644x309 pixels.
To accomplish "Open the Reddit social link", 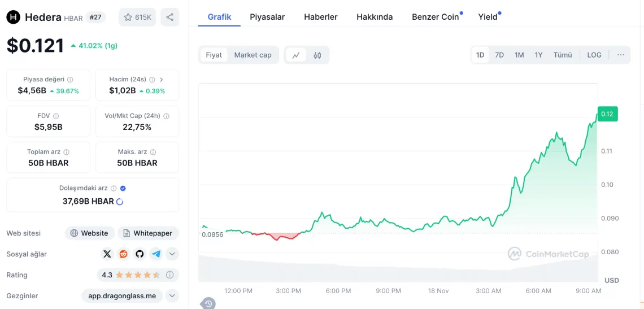I will [123, 254].
